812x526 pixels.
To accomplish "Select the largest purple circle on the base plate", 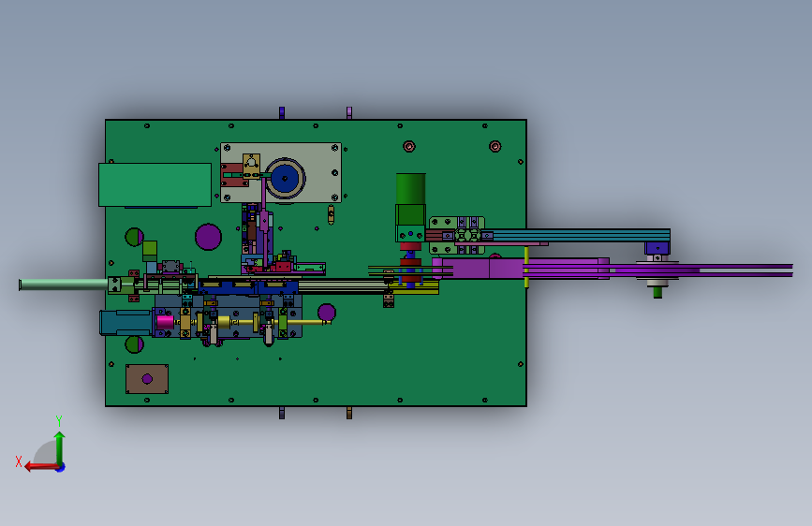I will tap(208, 237).
